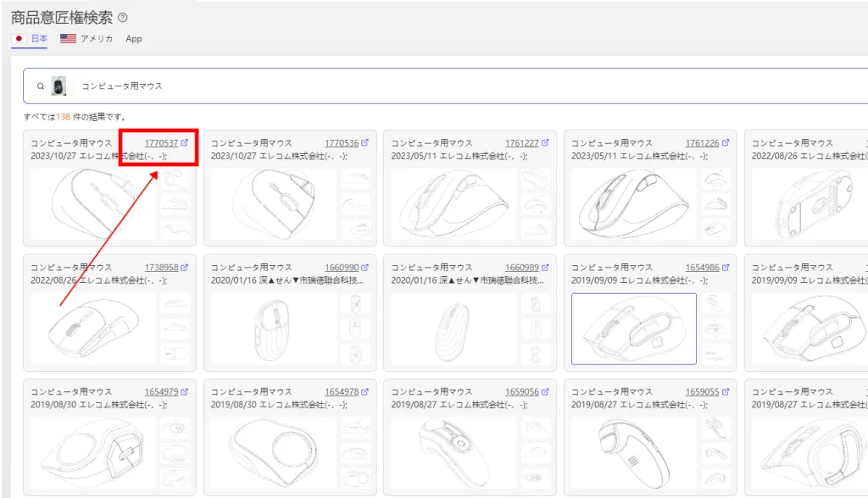The width and height of the screenshot is (868, 498).
Task: Select main drawing of design 1770537
Action: pos(93,204)
